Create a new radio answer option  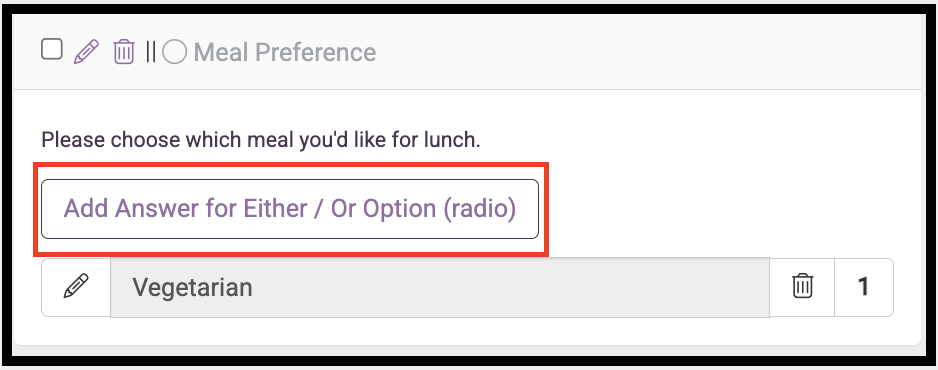point(290,209)
